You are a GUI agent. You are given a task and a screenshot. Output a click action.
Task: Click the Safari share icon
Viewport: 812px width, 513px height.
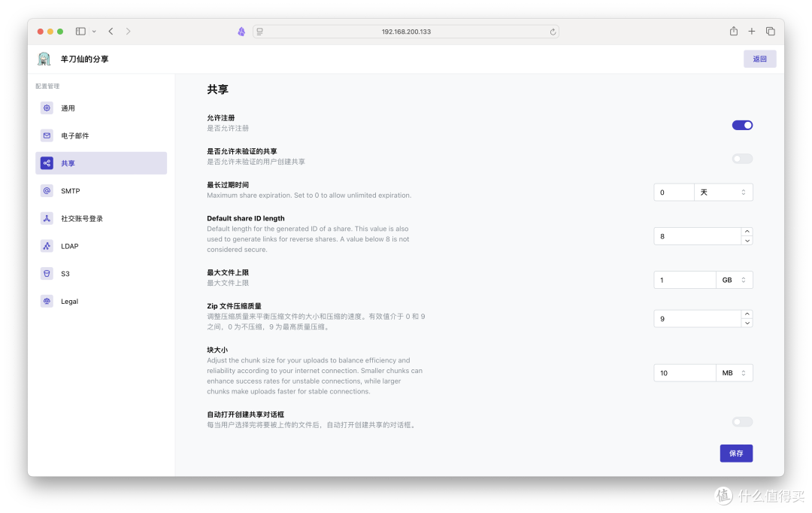point(733,32)
